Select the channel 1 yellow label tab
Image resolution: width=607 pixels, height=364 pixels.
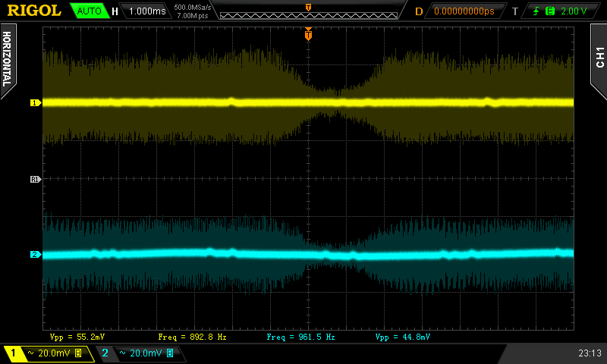13,353
